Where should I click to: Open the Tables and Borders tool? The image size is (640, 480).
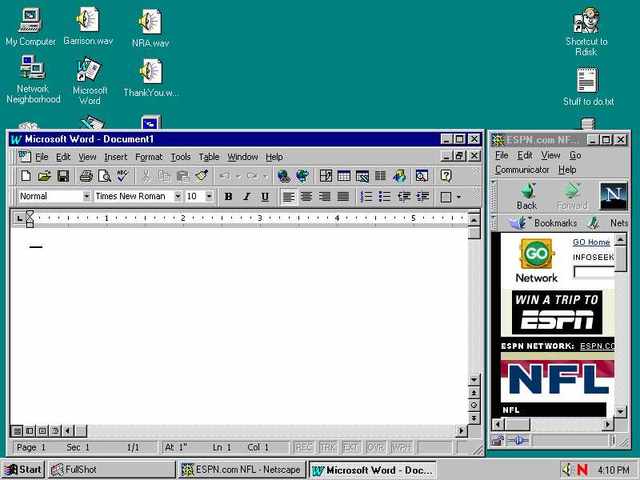click(x=326, y=176)
